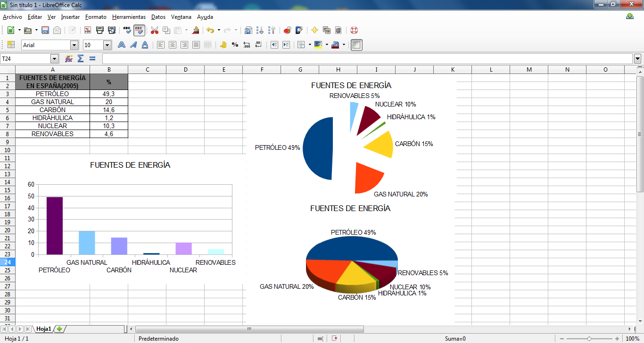Open the New document dropdown arrow
Viewport: 644px width, 343px height.
[x=19, y=30]
